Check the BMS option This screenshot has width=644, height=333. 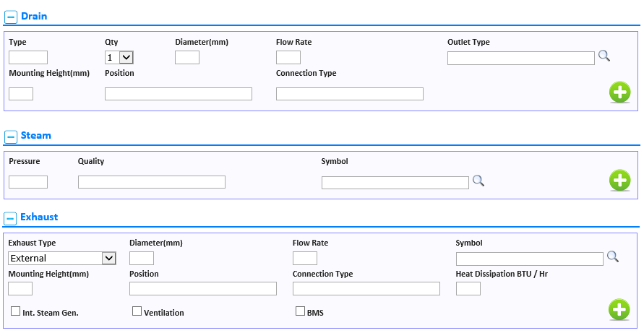pyautogui.click(x=300, y=311)
